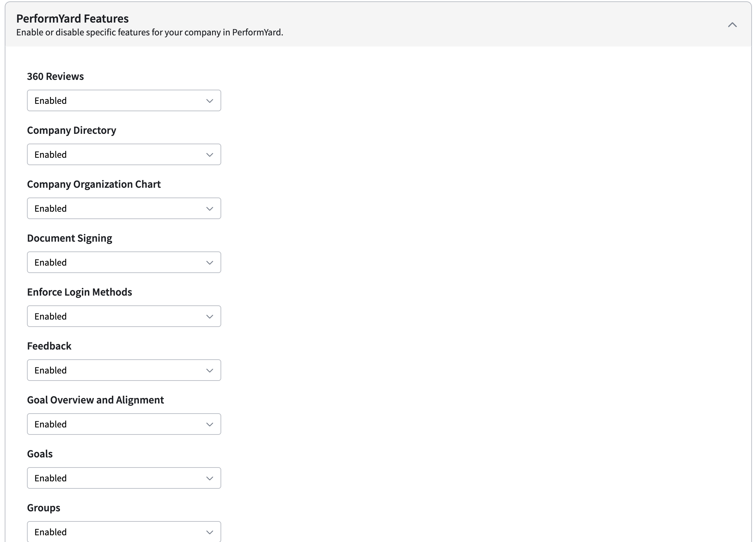The height and width of the screenshot is (542, 756).
Task: Click the PerformYard Features heading
Action: [72, 19]
